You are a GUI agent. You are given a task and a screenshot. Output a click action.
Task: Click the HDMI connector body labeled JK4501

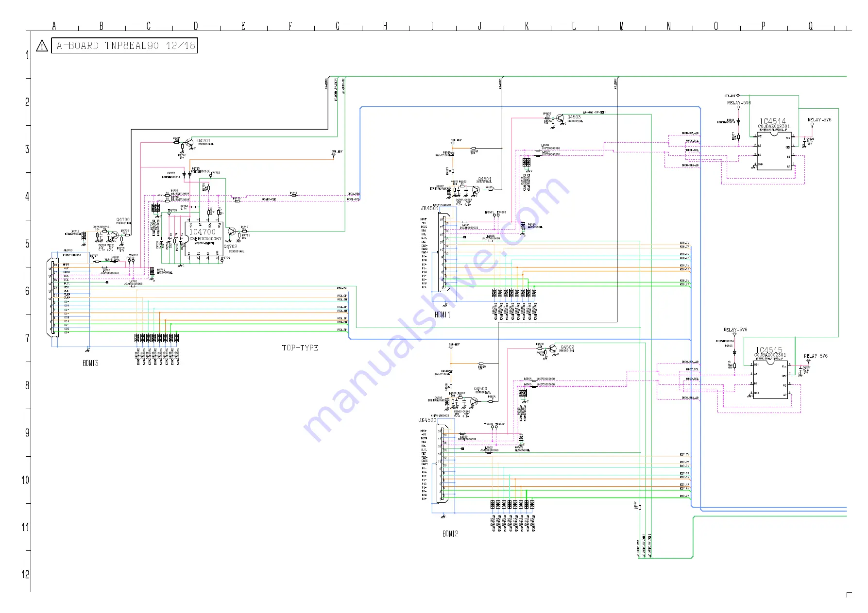point(443,252)
